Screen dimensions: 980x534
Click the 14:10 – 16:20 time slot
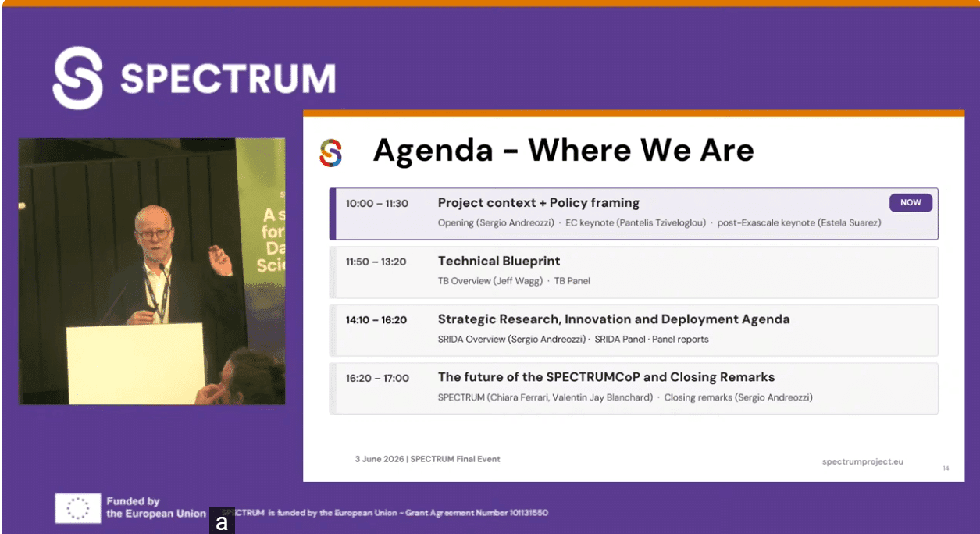point(376,320)
